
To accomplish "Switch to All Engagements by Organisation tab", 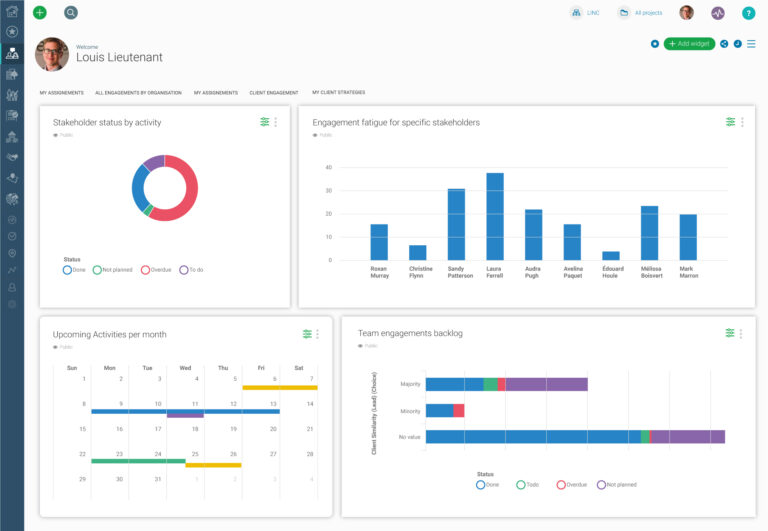I will tap(138, 92).
